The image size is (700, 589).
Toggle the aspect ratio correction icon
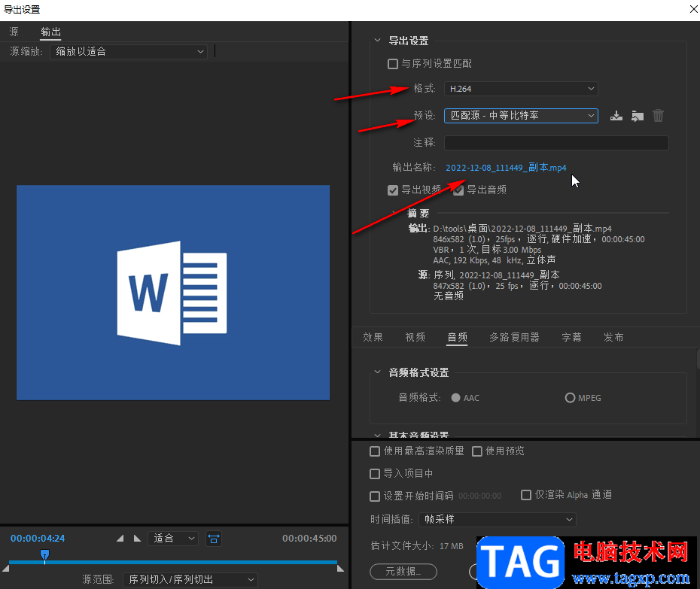214,539
